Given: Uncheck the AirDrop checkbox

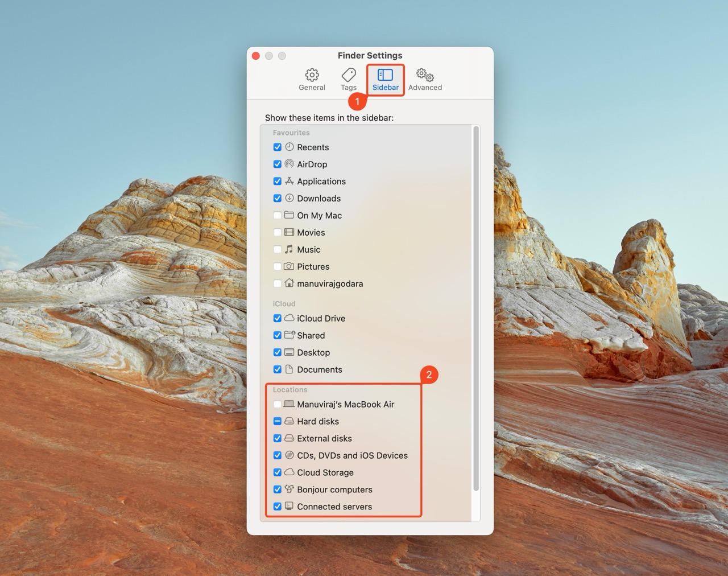Looking at the screenshot, I should 278,164.
